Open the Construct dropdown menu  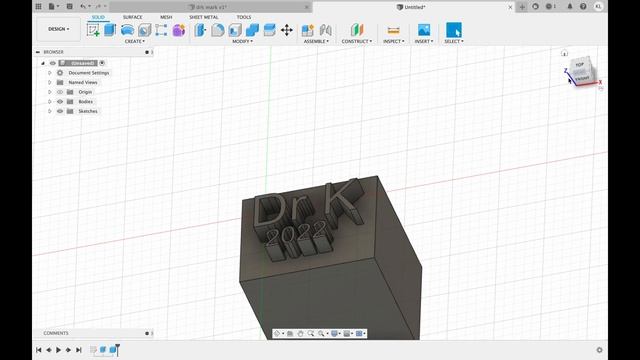357,41
